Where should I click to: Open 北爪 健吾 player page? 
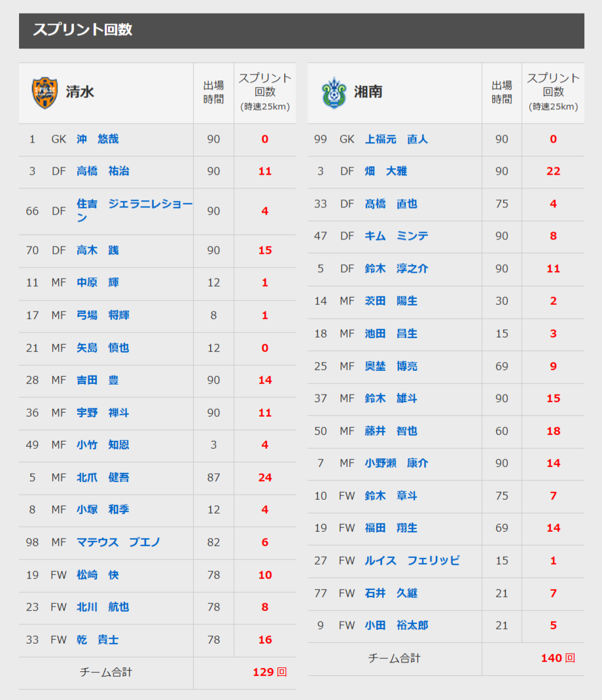pos(103,478)
